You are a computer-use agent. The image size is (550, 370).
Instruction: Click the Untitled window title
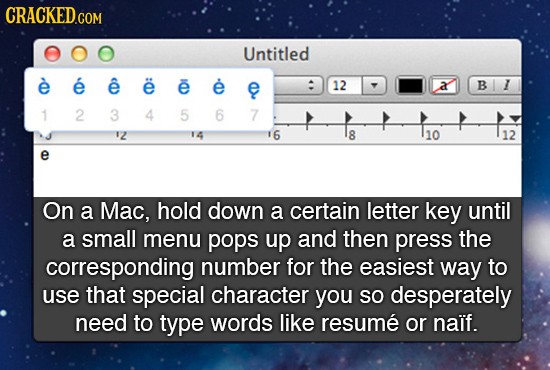(x=276, y=54)
